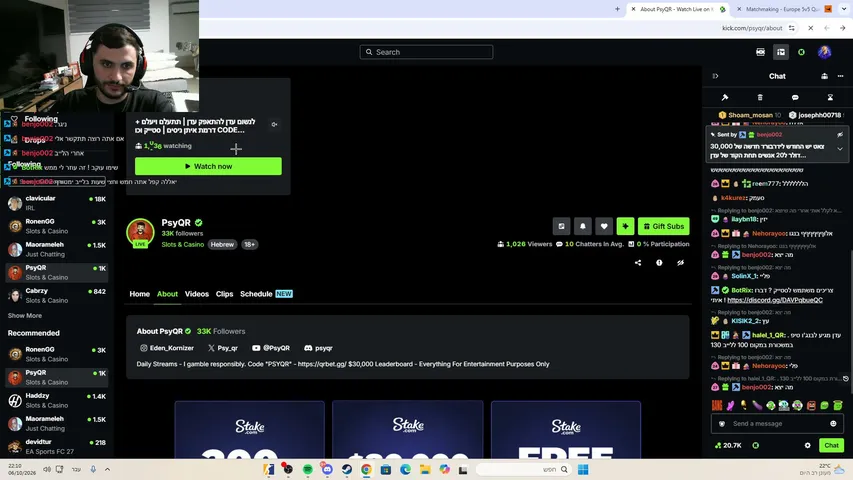The width and height of the screenshot is (853, 480).
Task: Open the Discord invite link in chat
Action: pyautogui.click(x=775, y=300)
